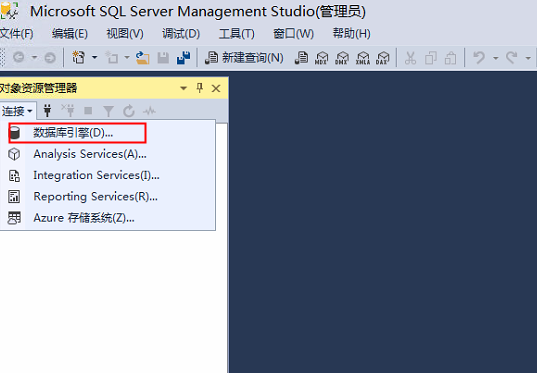Click the new project icon
537x373 pixels.
pos(79,57)
